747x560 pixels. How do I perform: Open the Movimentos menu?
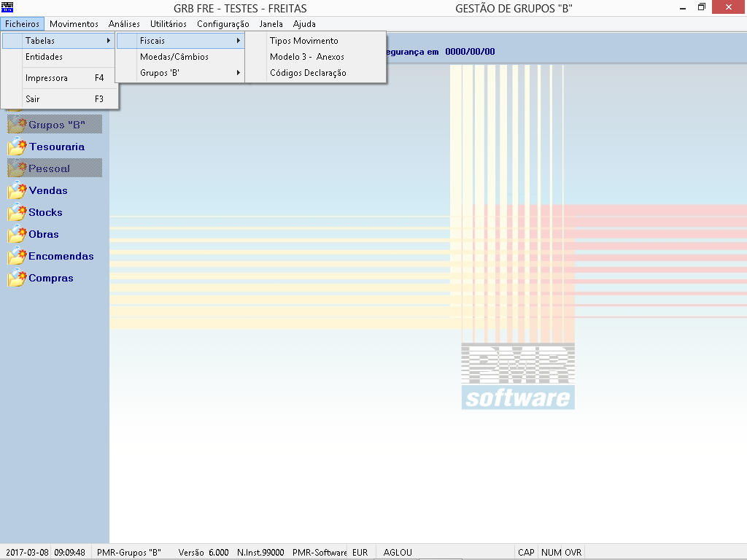74,24
